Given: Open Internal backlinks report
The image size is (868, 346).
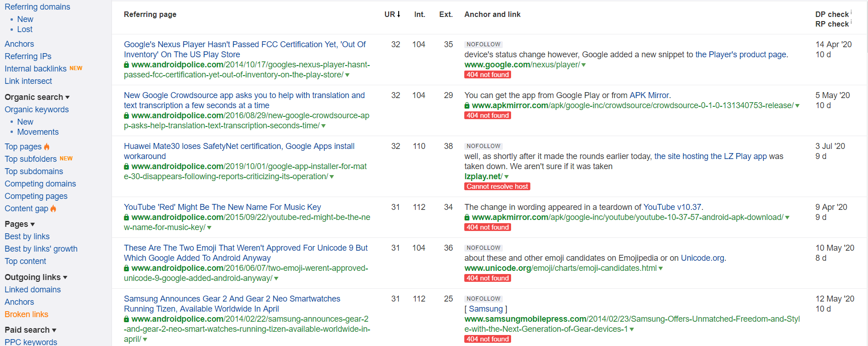Looking at the screenshot, I should [x=35, y=69].
